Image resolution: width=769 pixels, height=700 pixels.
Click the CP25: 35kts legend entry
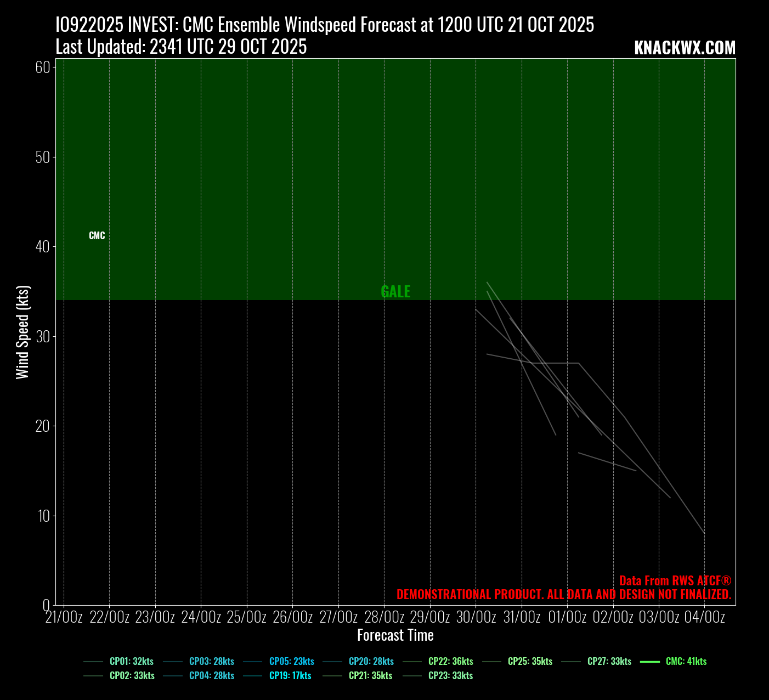[530, 662]
